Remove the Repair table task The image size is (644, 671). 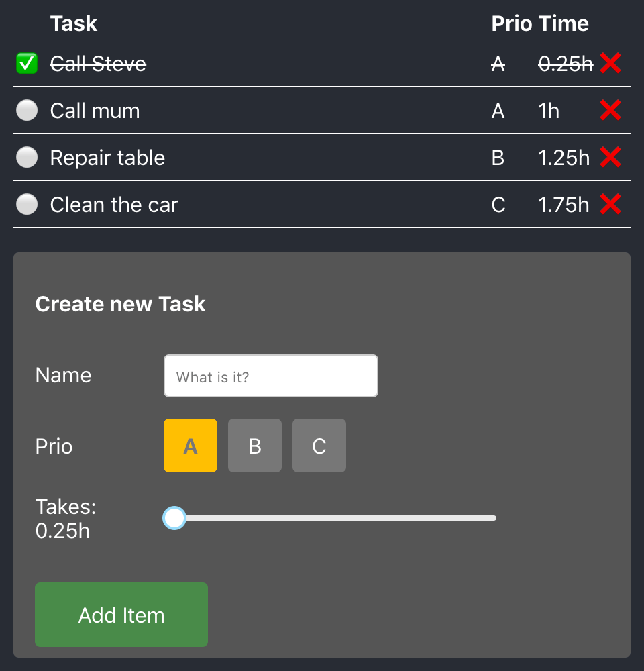[x=610, y=157]
